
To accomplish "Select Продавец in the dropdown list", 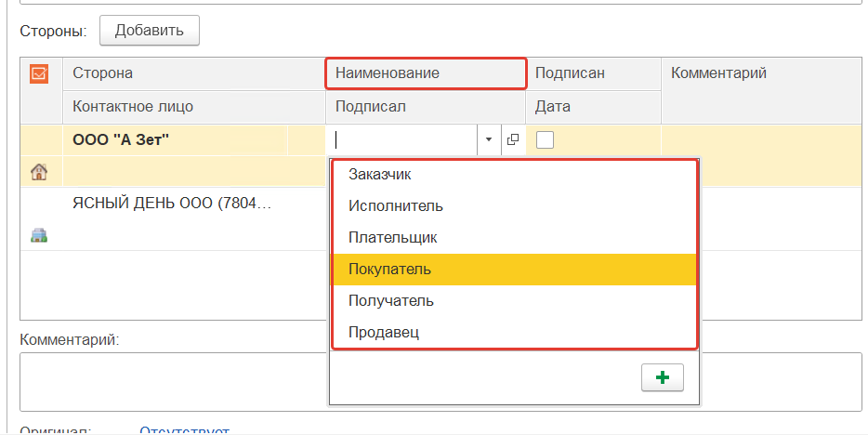I will coord(384,332).
